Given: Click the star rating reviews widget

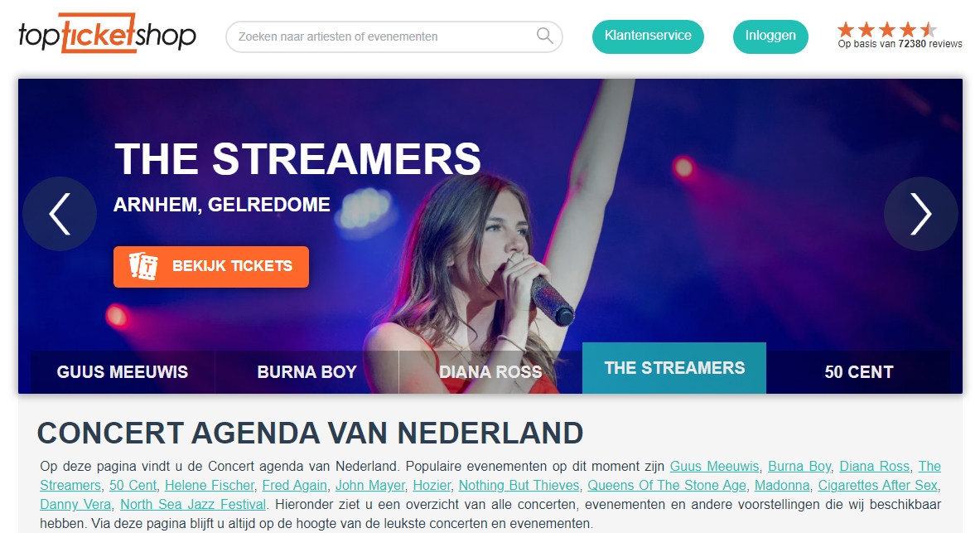Looking at the screenshot, I should tap(900, 36).
